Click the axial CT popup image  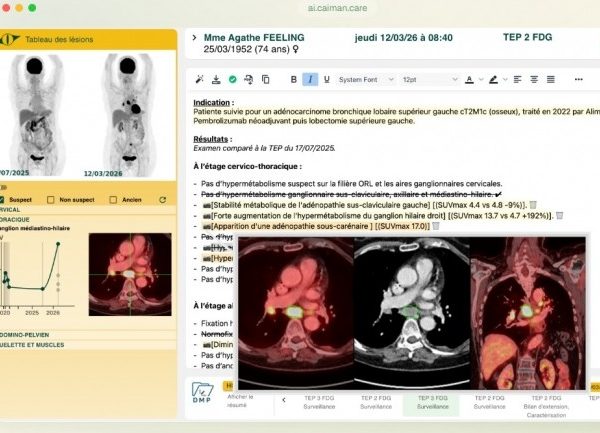(x=412, y=313)
